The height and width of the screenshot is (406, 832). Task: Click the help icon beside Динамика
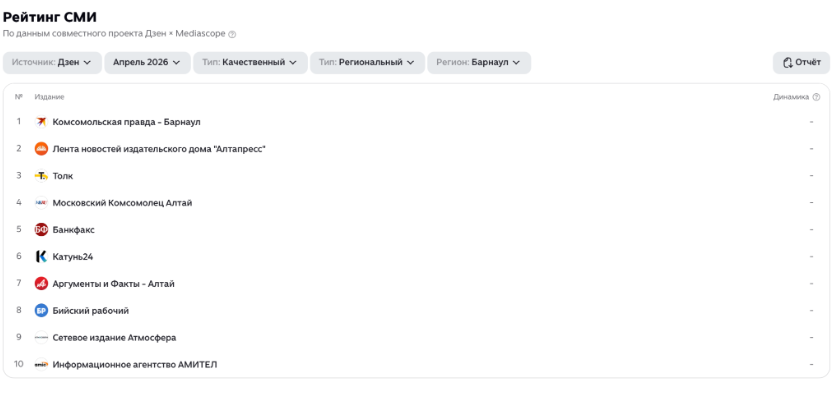pos(816,97)
